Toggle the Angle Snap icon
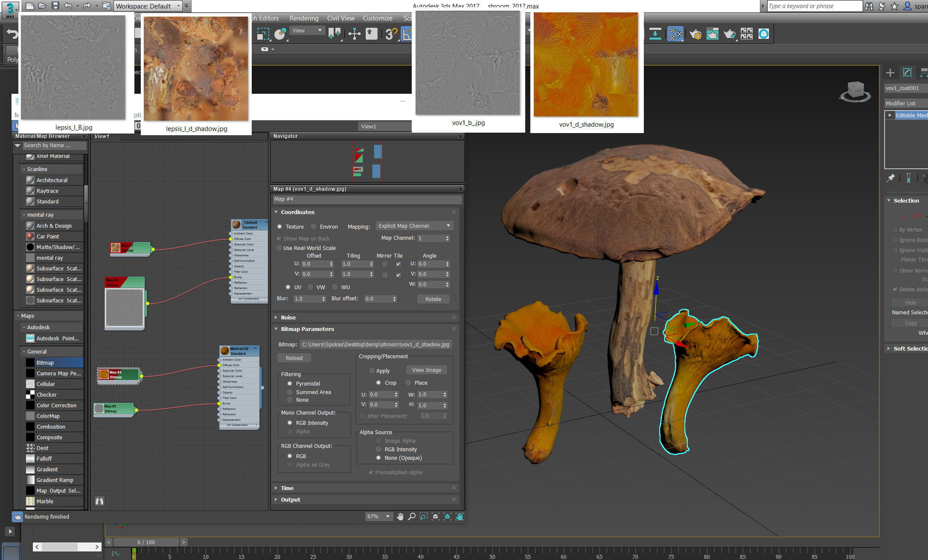Image resolution: width=928 pixels, height=560 pixels. pyautogui.click(x=407, y=34)
